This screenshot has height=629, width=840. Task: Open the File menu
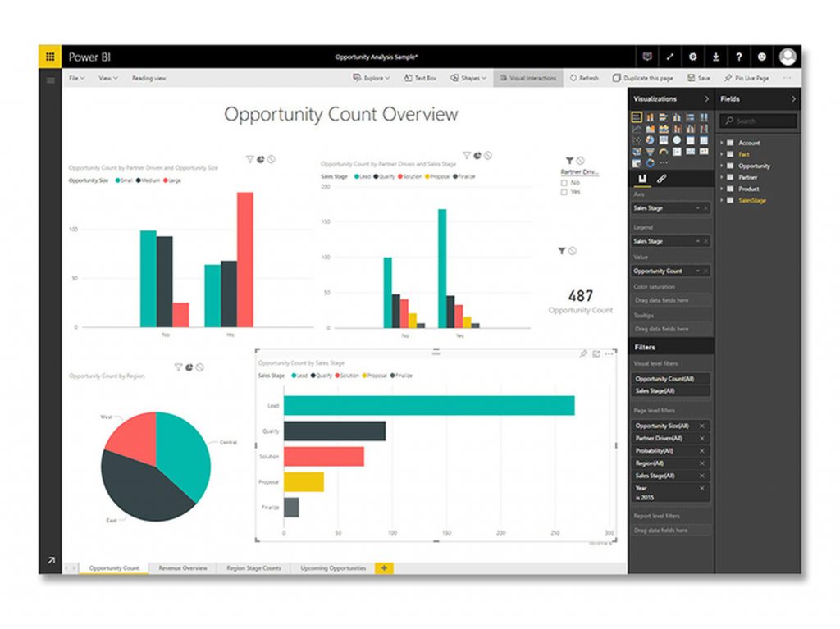[x=76, y=79]
